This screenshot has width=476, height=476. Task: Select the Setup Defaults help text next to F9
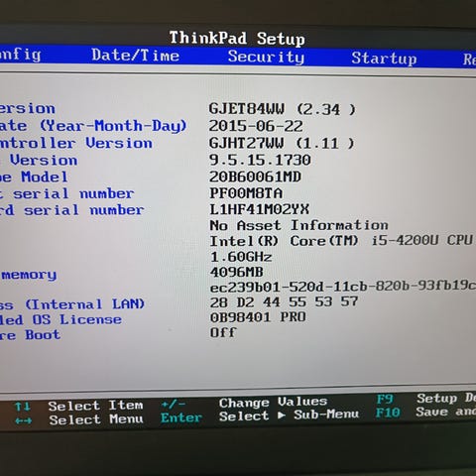446,398
